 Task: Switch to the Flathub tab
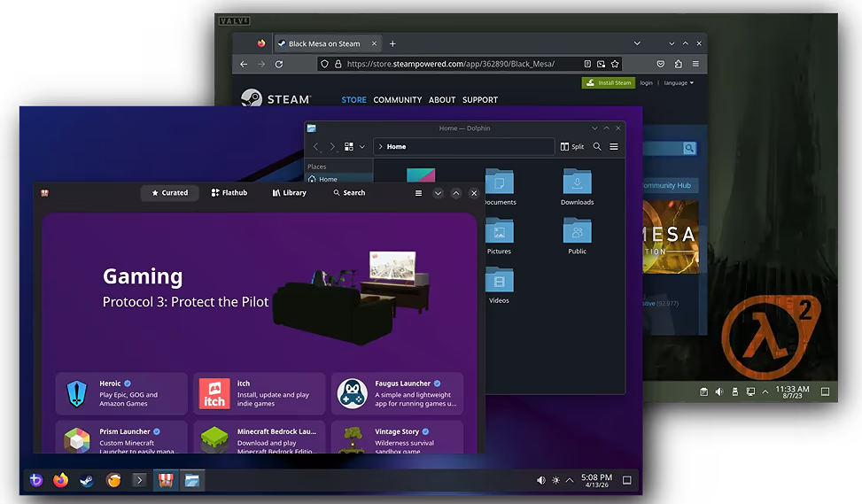[229, 193]
